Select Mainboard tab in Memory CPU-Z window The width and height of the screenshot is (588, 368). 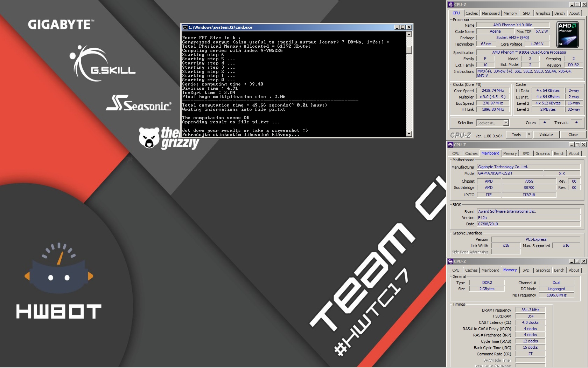tap(490, 270)
